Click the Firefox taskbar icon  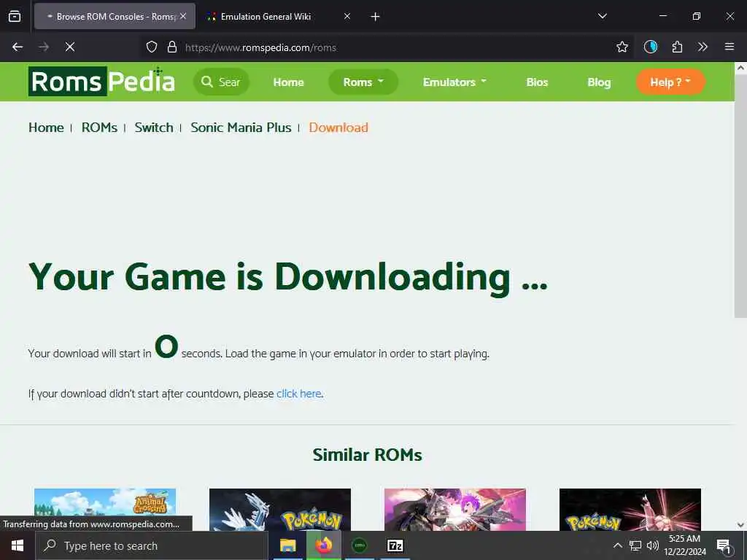(x=323, y=545)
